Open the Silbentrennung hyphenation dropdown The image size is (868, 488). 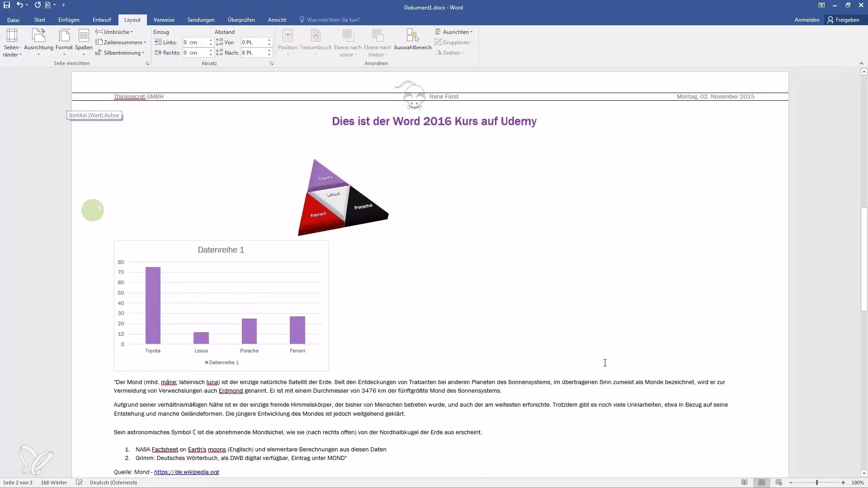pyautogui.click(x=120, y=53)
